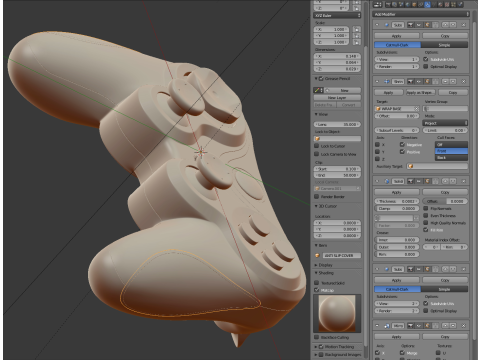Choose Front in Cull Faces list
Image resolution: width=480 pixels, height=360 pixels.
[452, 151]
